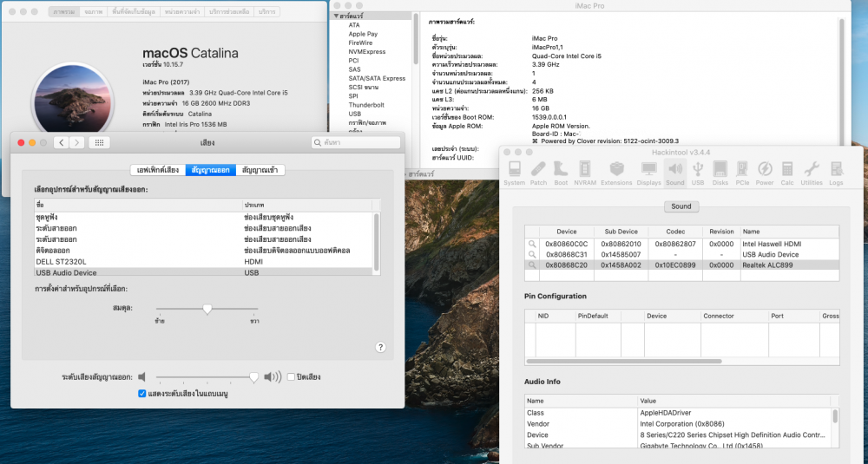Image resolution: width=868 pixels, height=464 pixels.
Task: Open the Extensions tab in Hackintool
Action: coord(616,173)
